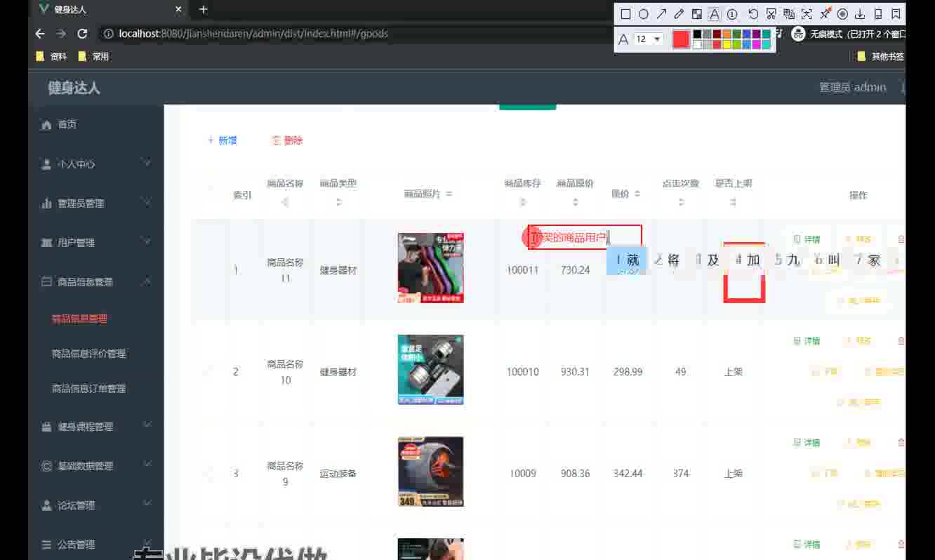Sort by 点击次数 column arrows

(x=681, y=202)
